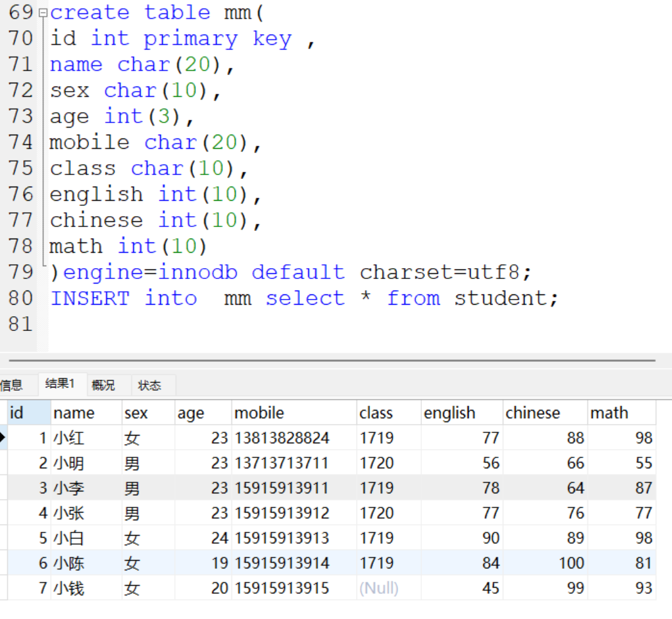Select the cell containing 小红
Screen dimensions: 672x619
click(x=86, y=437)
